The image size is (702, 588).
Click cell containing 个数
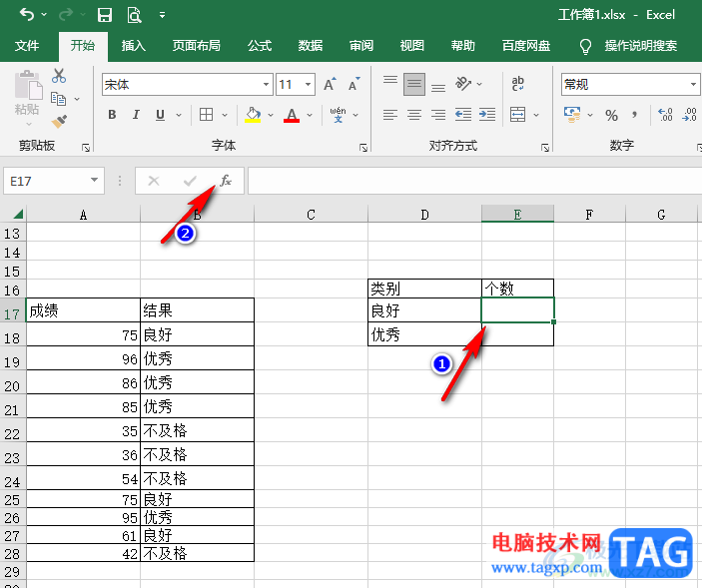(x=517, y=289)
